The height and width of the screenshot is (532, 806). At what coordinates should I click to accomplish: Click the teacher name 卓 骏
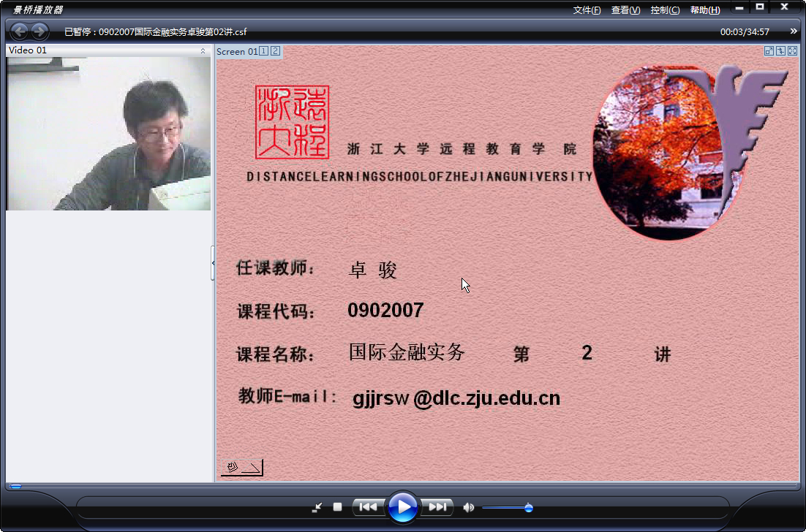click(373, 270)
